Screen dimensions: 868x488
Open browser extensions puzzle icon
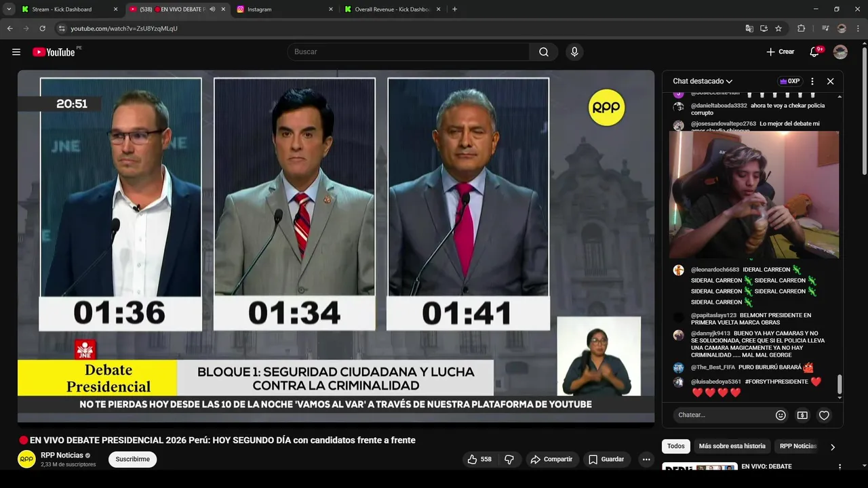tap(801, 28)
